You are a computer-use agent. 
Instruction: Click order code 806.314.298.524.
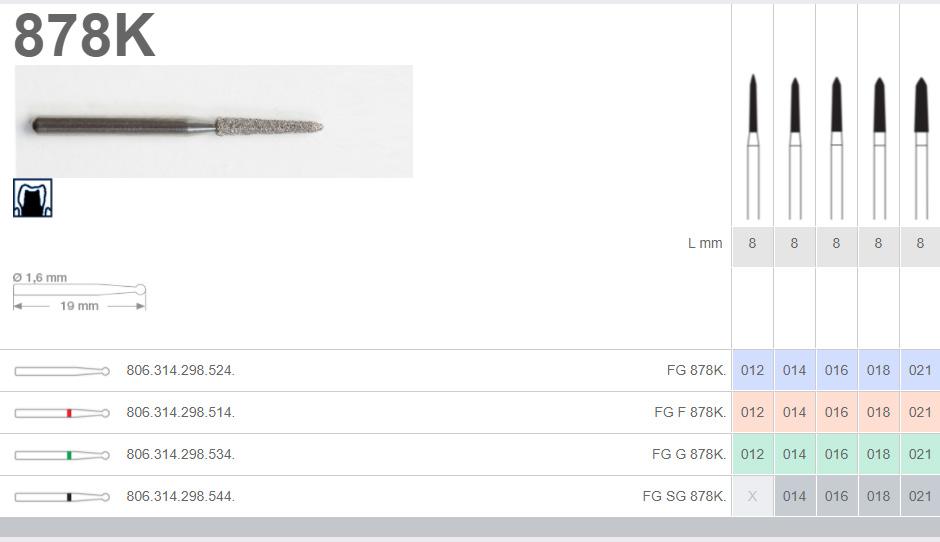pyautogui.click(x=180, y=371)
